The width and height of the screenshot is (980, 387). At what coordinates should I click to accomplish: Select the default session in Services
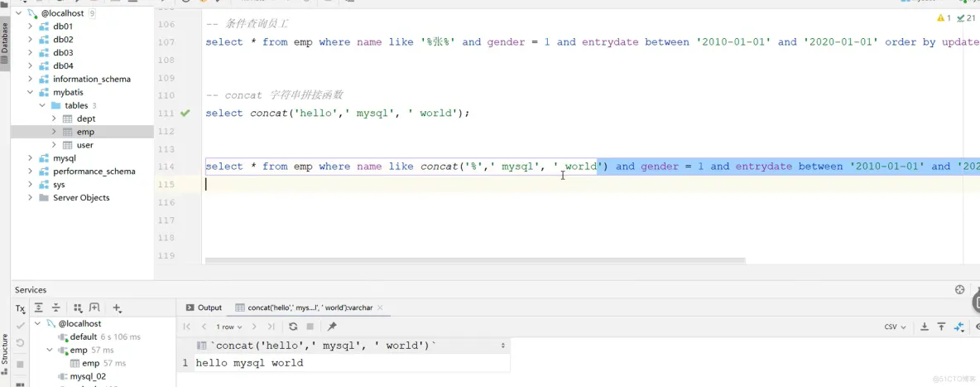tap(83, 337)
